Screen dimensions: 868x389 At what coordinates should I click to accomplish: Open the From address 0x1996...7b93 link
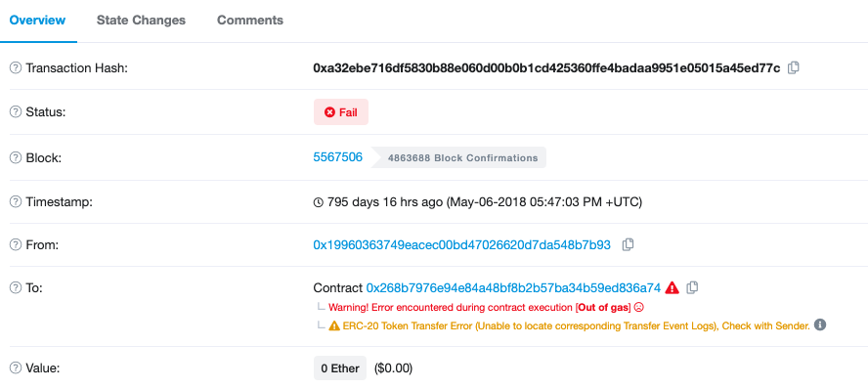pyautogui.click(x=461, y=244)
